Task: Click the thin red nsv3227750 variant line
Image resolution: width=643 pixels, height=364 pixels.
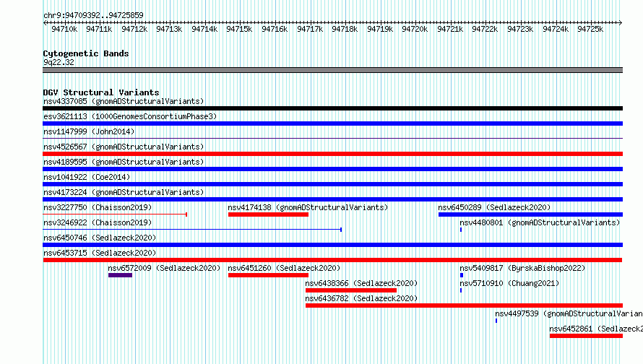Action: (x=115, y=214)
